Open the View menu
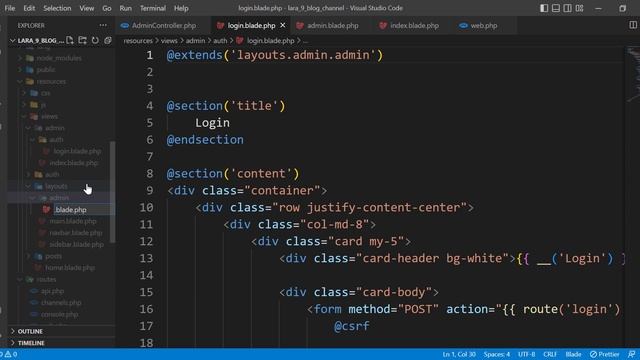This screenshot has width=640, height=360. 87,8
